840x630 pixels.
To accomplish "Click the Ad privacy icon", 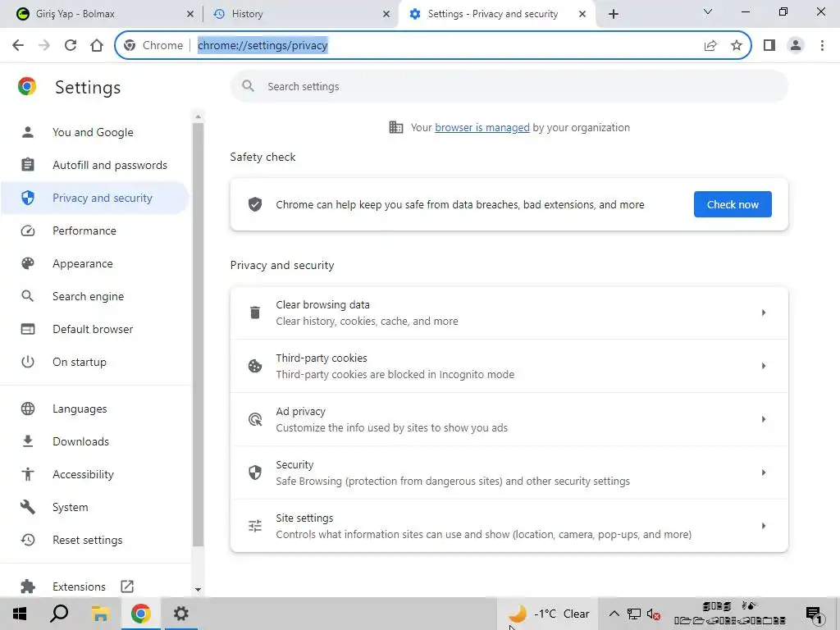I will click(x=255, y=419).
